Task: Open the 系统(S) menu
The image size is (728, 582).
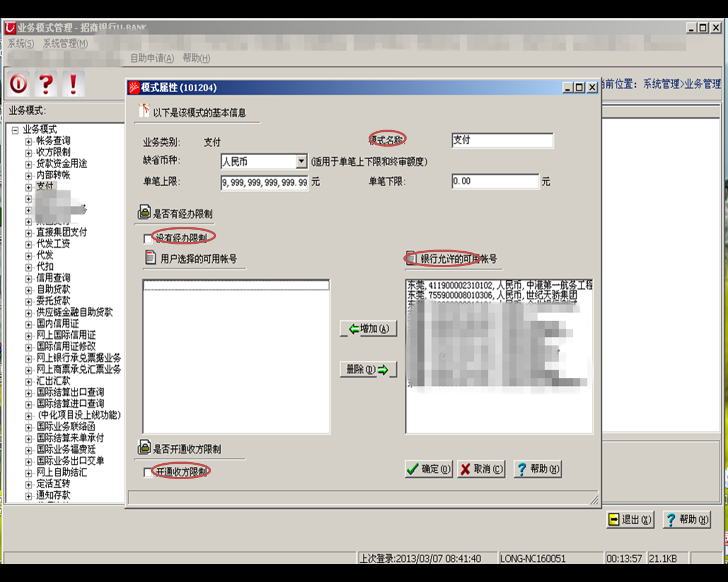Action: coord(20,43)
